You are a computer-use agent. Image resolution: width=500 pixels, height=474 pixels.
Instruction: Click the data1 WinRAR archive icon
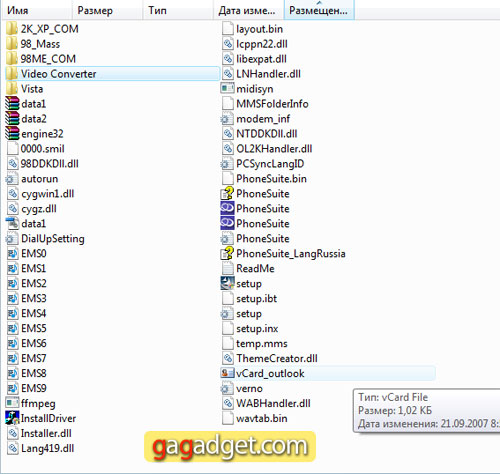coord(12,104)
